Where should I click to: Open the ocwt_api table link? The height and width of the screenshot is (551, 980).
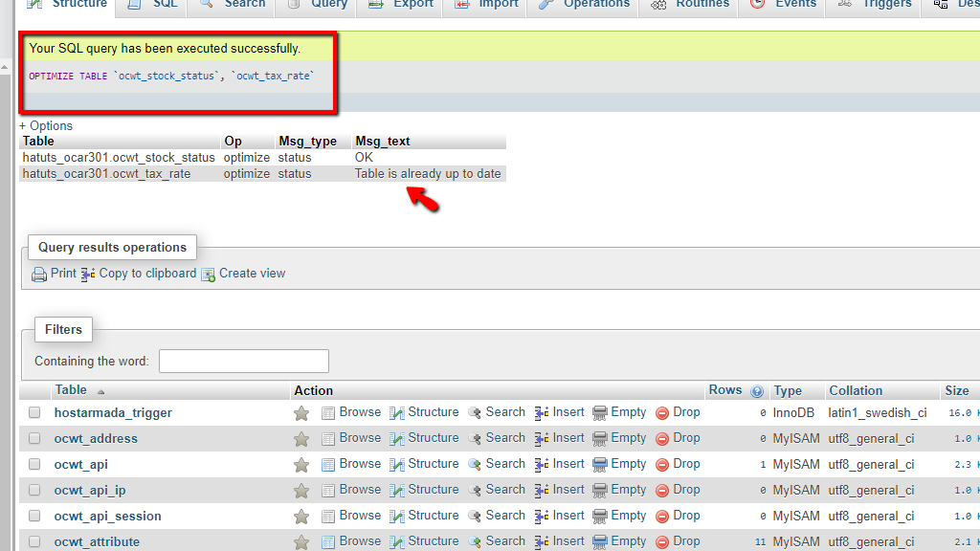80,464
